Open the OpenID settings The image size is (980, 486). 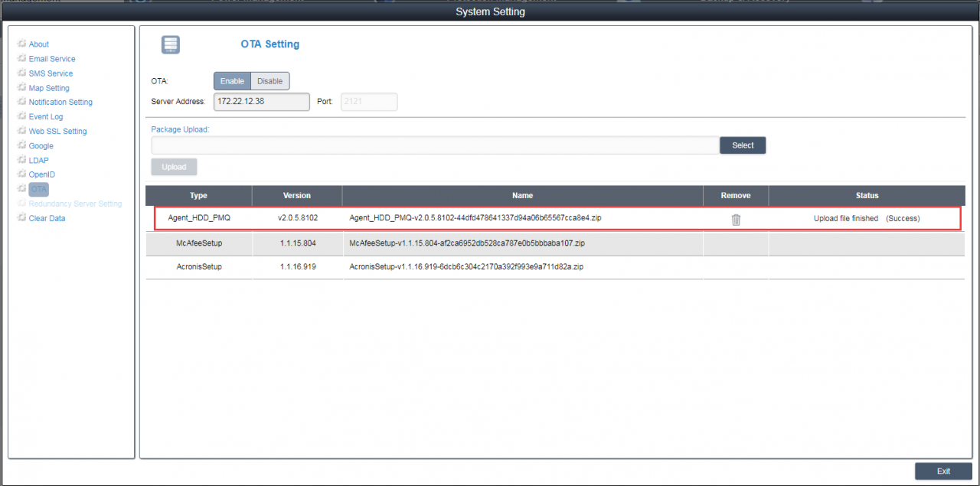[x=41, y=175]
